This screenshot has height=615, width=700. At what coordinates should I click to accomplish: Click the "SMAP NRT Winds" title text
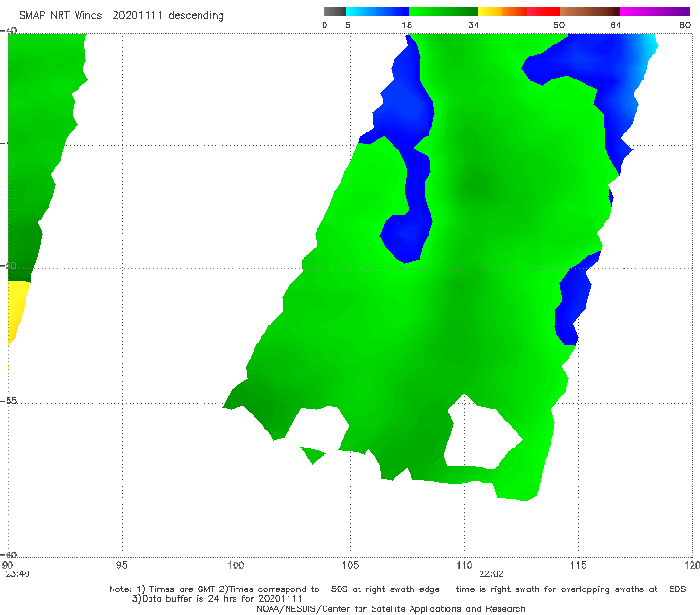click(x=61, y=16)
